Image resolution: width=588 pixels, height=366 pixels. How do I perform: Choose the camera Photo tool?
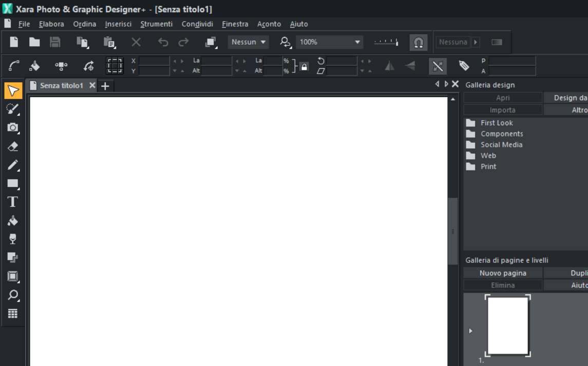coord(13,127)
